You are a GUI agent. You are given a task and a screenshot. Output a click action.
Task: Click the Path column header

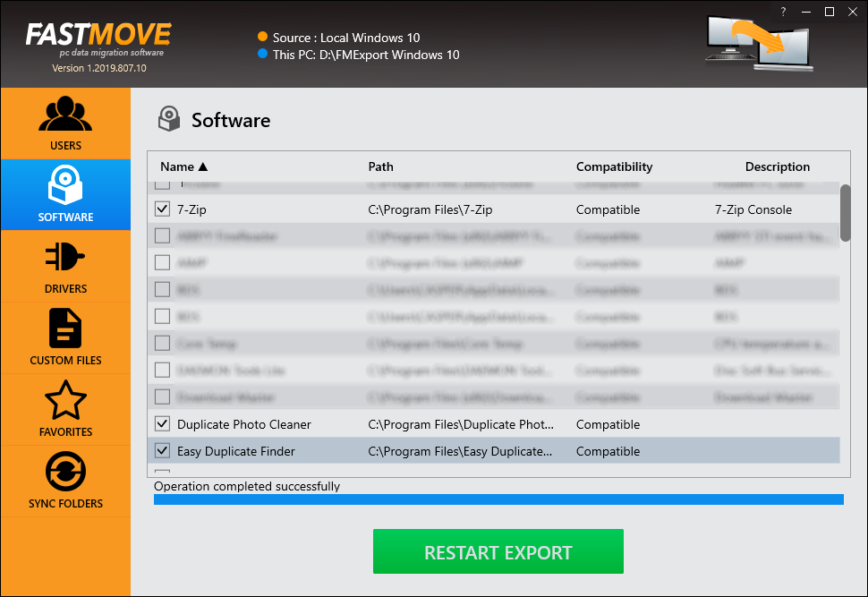click(381, 166)
